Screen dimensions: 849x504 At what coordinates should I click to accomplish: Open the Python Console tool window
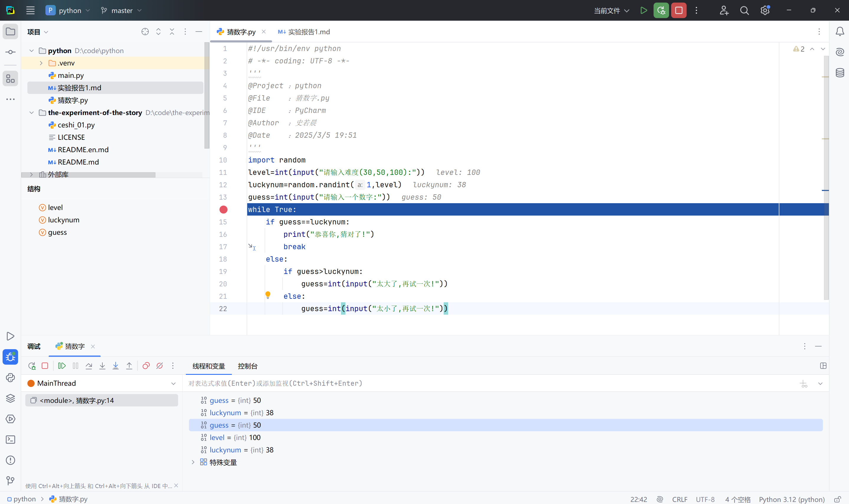(x=10, y=378)
